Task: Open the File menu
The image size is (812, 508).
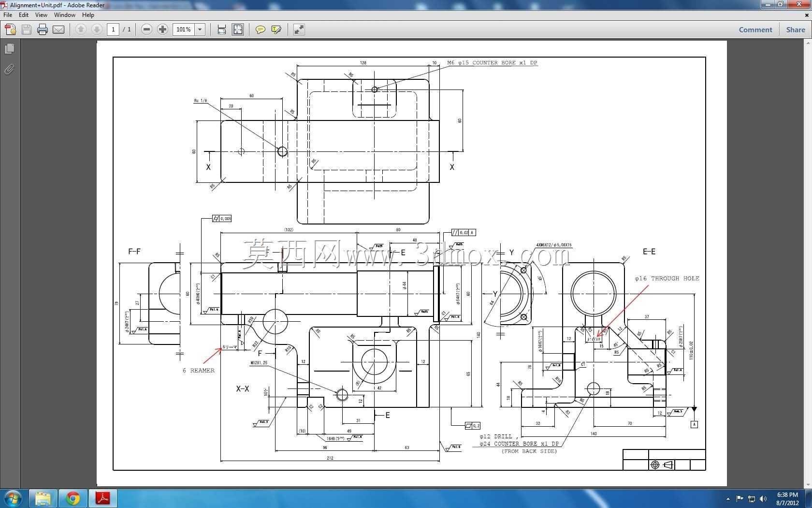Action: [x=8, y=15]
